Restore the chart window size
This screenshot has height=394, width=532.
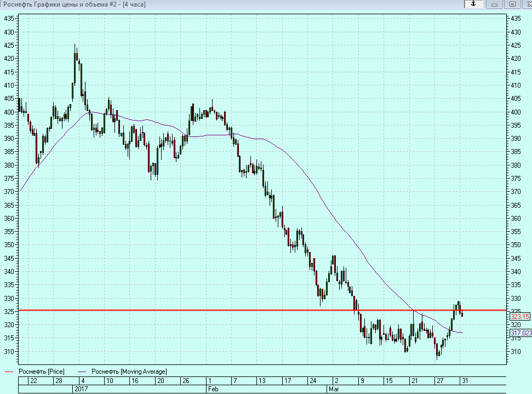(513, 4)
